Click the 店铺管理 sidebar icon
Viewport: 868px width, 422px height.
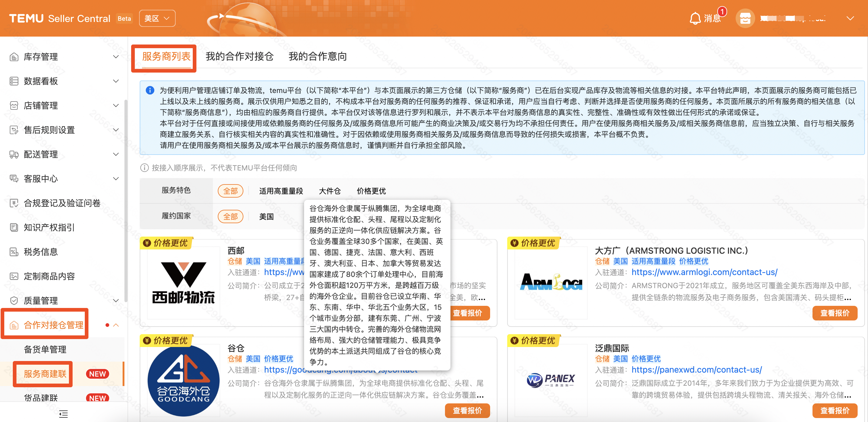click(14, 106)
